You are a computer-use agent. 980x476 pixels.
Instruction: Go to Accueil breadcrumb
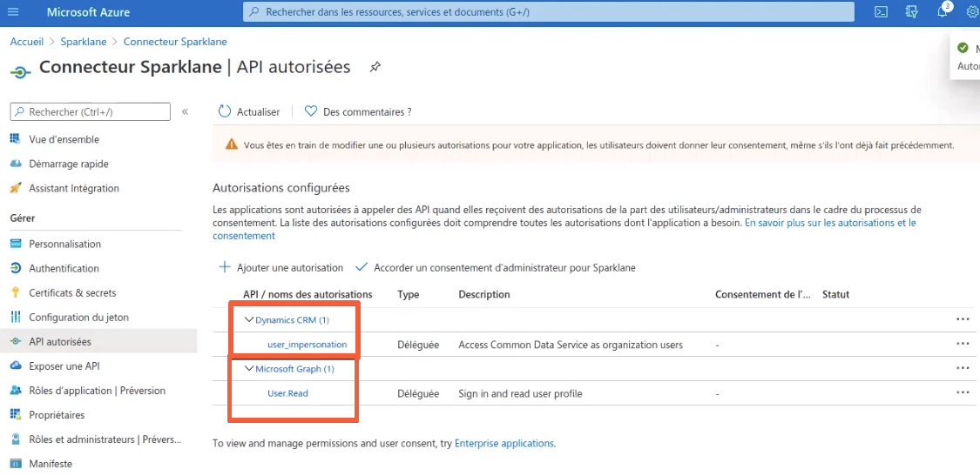tap(27, 42)
